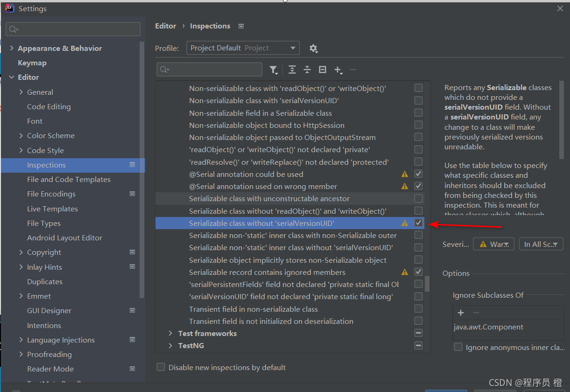Uncheck '@Serial annotation could be used' checkbox
This screenshot has width=570, height=392.
(x=418, y=174)
